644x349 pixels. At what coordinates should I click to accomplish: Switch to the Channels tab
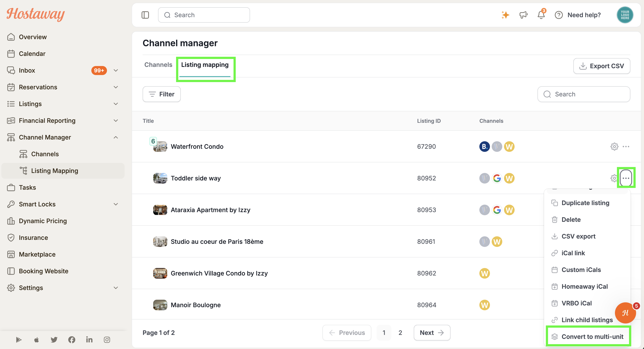tap(158, 65)
